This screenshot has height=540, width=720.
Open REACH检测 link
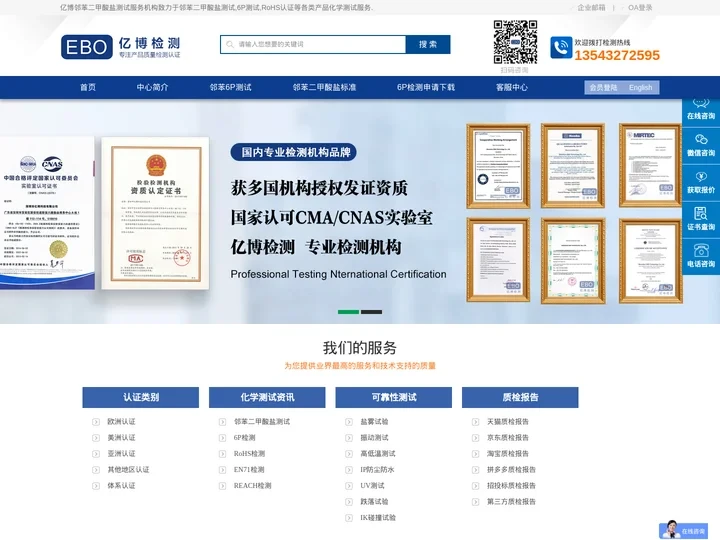[x=253, y=486]
